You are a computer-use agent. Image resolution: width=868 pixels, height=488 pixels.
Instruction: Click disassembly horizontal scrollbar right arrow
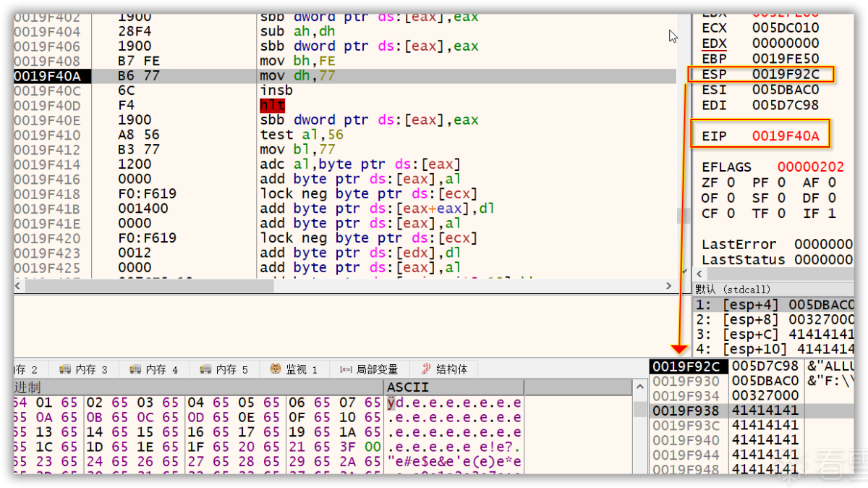click(x=670, y=287)
